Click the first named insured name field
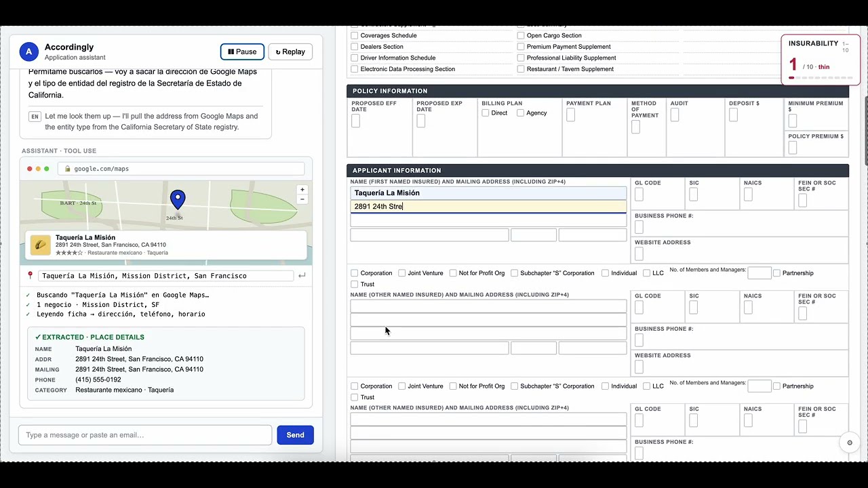This screenshot has width=868, height=488. click(x=488, y=193)
